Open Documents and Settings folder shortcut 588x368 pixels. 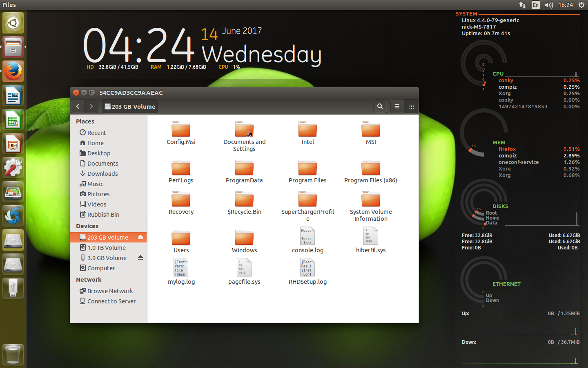coord(244,137)
